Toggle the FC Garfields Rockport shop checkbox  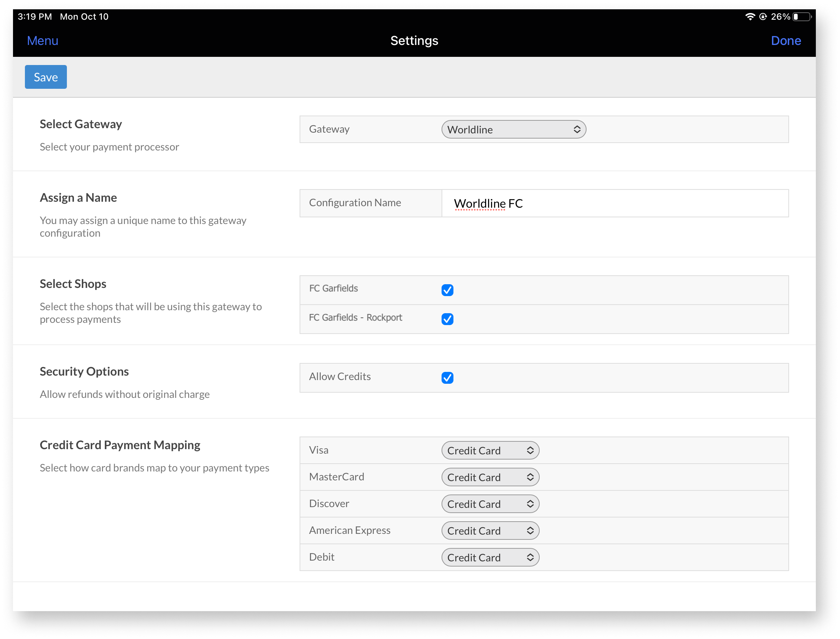(x=447, y=318)
